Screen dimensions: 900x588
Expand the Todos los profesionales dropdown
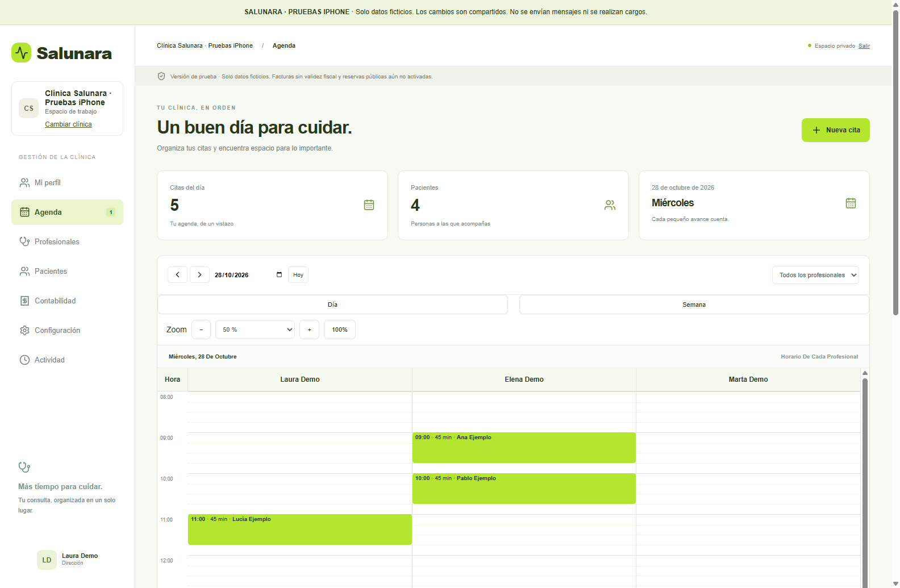tap(815, 275)
